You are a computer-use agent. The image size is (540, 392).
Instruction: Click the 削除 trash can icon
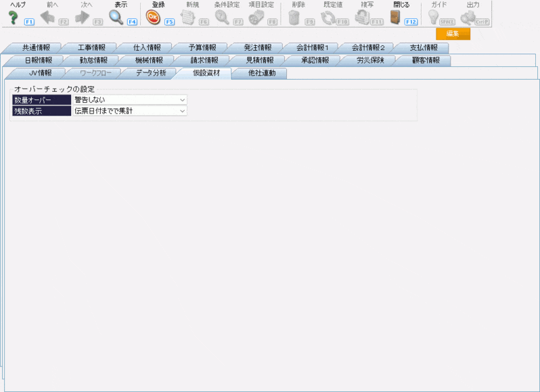[294, 18]
